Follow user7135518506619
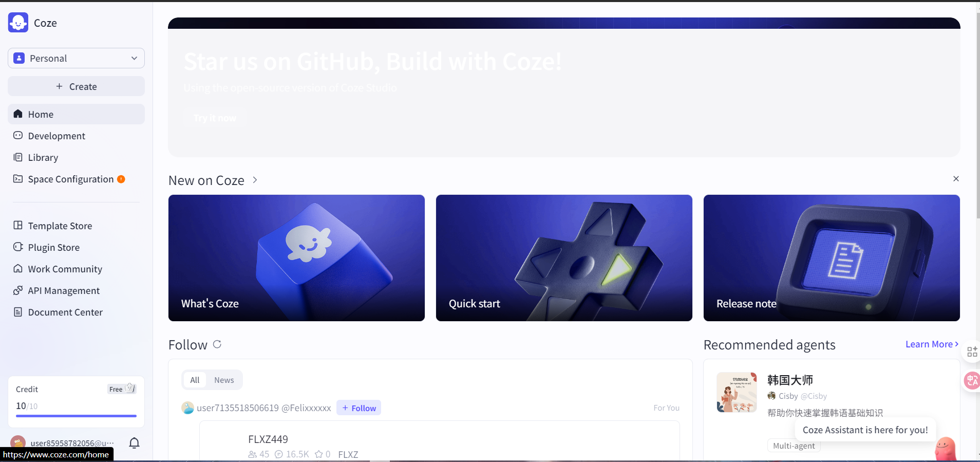Screen dimensions: 980x462 [359, 408]
